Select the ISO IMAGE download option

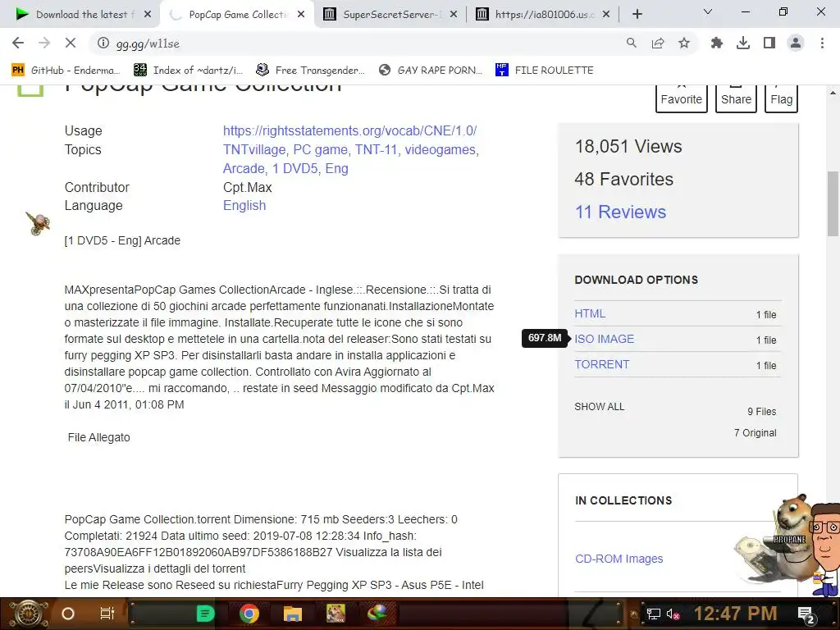click(605, 339)
